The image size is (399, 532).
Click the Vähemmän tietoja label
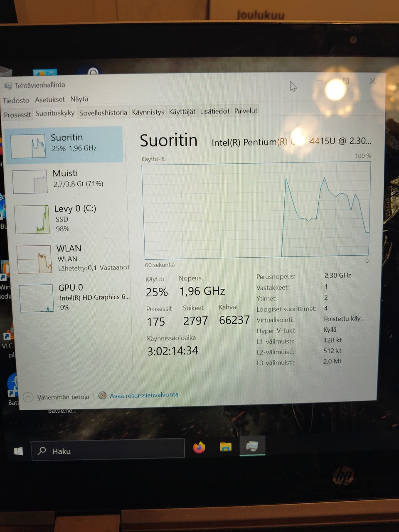tap(63, 397)
